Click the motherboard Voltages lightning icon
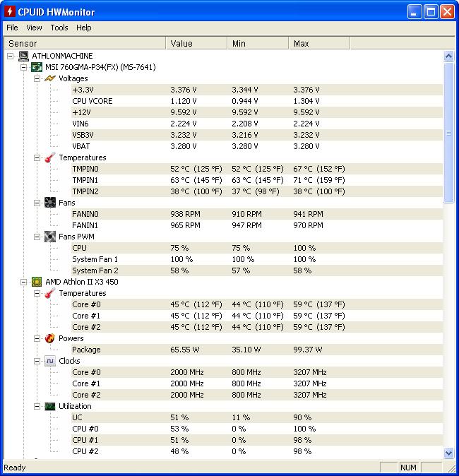Viewport: 459px width, 476px height. [50, 78]
